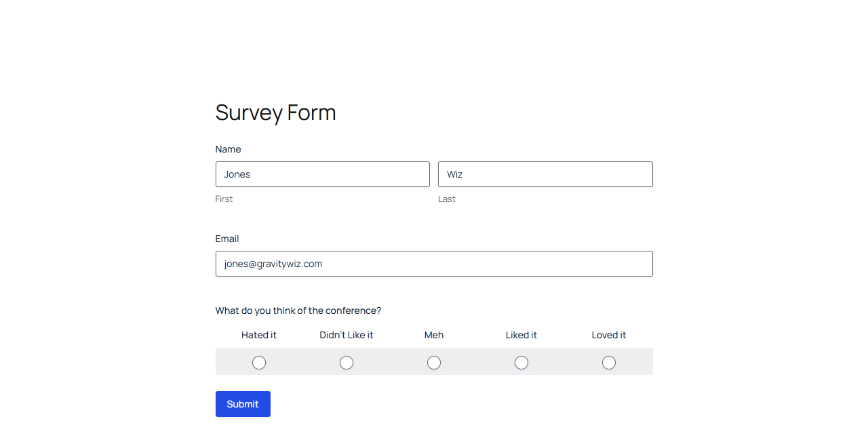Click the Last sub-label under name
Screen dimensions: 868x442
[x=447, y=199]
